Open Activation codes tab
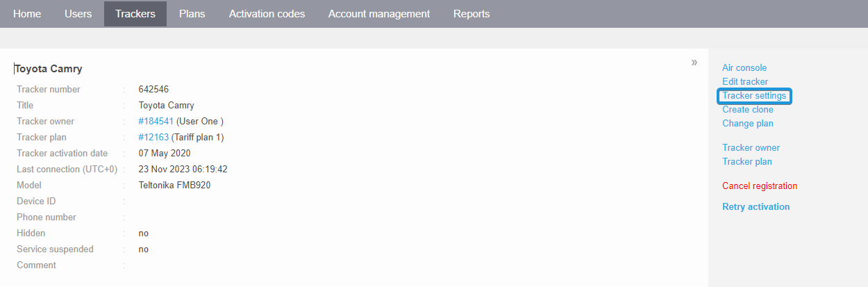868x287 pixels. point(267,14)
